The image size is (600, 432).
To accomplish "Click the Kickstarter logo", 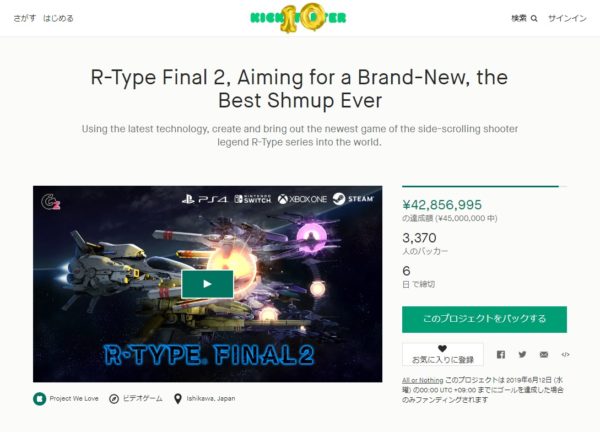I will (x=298, y=18).
